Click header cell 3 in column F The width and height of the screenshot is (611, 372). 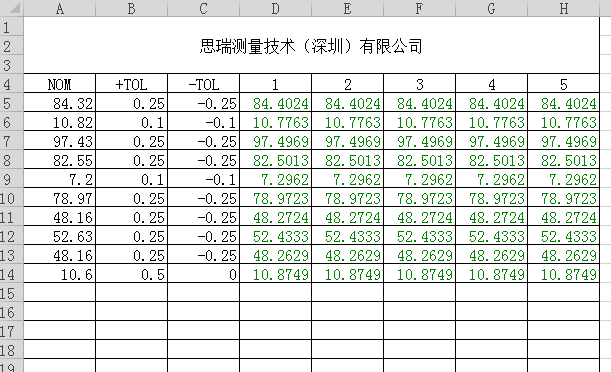click(x=420, y=84)
